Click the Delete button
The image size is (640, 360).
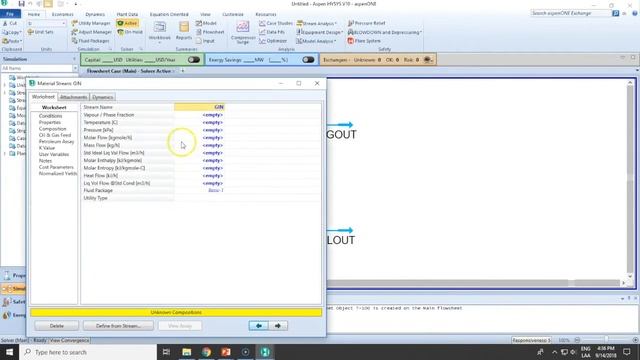[57, 326]
